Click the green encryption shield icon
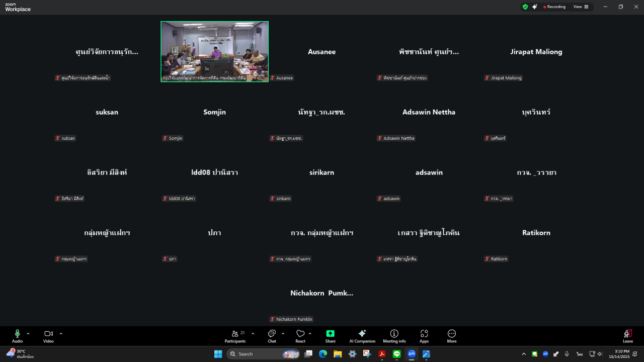 pyautogui.click(x=525, y=7)
